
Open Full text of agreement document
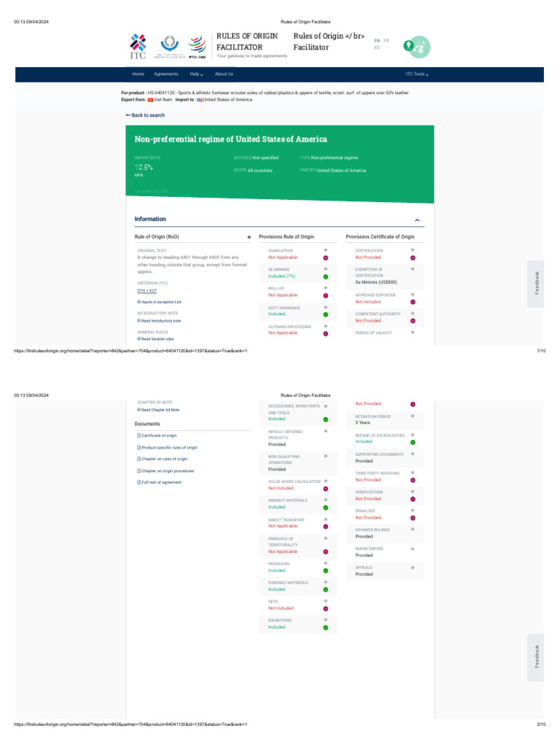pos(161,482)
